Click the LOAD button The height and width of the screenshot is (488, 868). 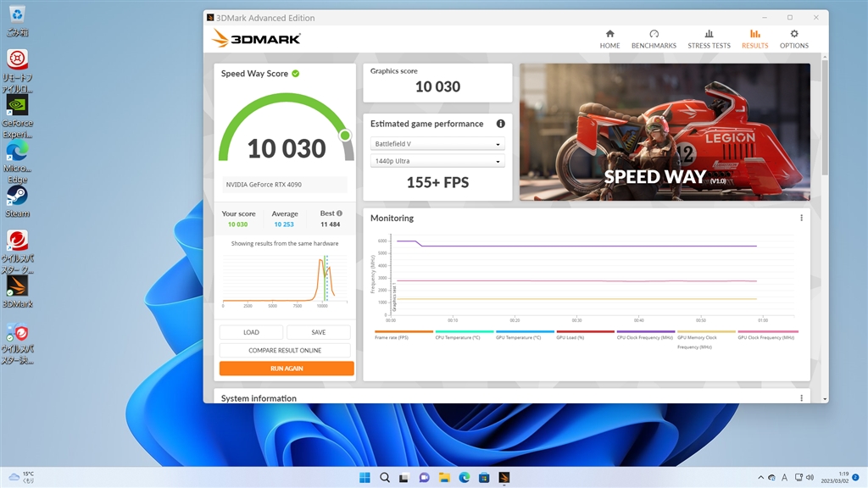pos(251,332)
